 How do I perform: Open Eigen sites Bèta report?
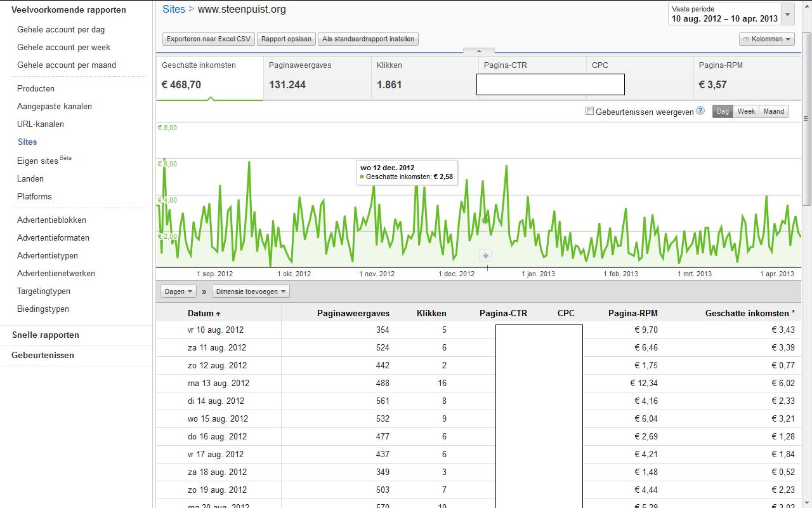pos(44,160)
